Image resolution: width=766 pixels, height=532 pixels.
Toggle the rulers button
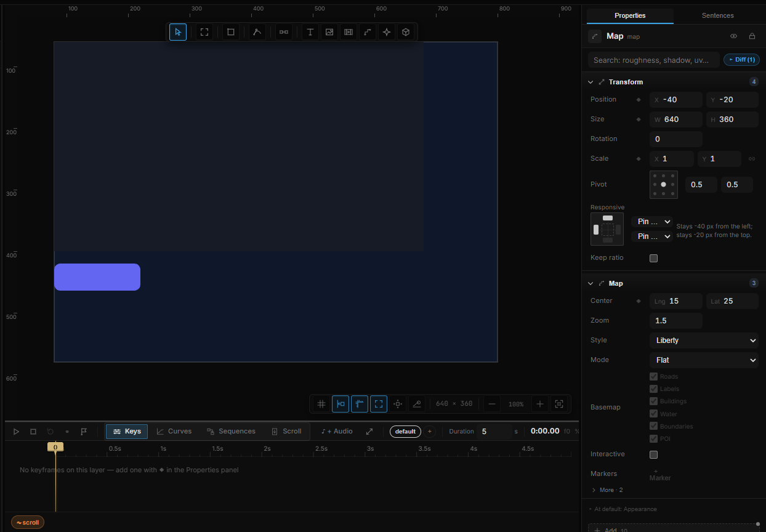tap(360, 404)
